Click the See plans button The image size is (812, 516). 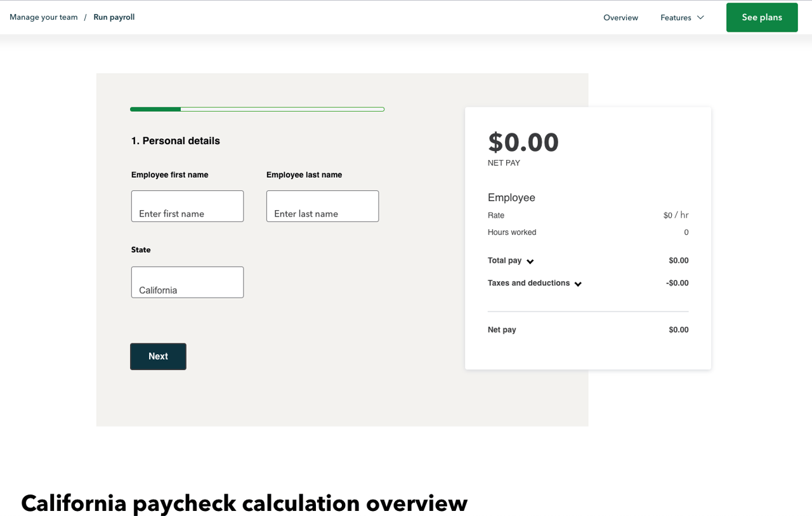[x=762, y=17]
